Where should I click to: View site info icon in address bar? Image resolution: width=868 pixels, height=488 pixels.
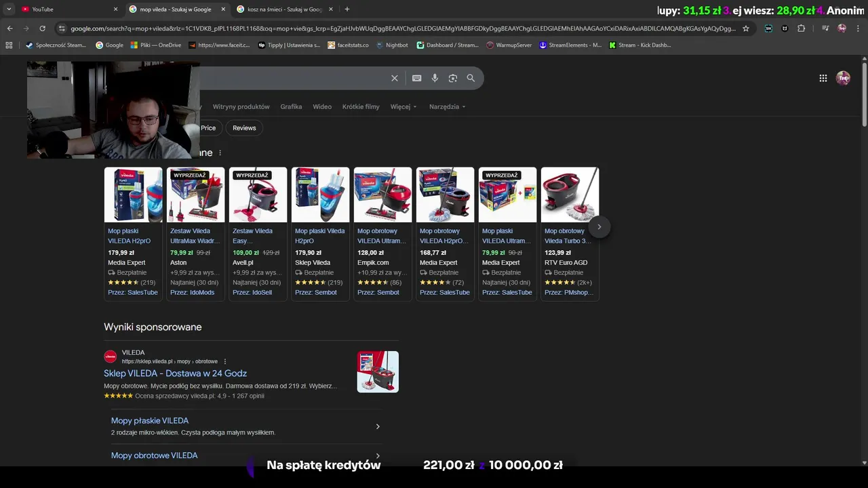point(62,28)
